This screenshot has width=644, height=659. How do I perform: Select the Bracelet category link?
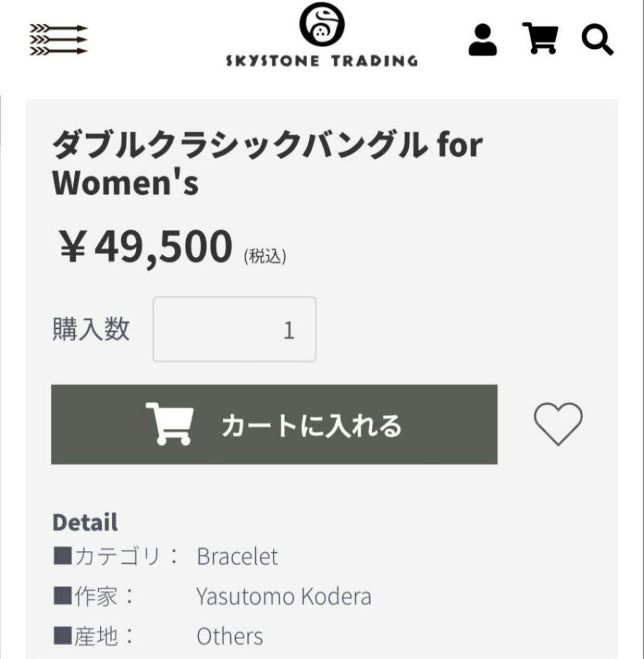(x=239, y=557)
